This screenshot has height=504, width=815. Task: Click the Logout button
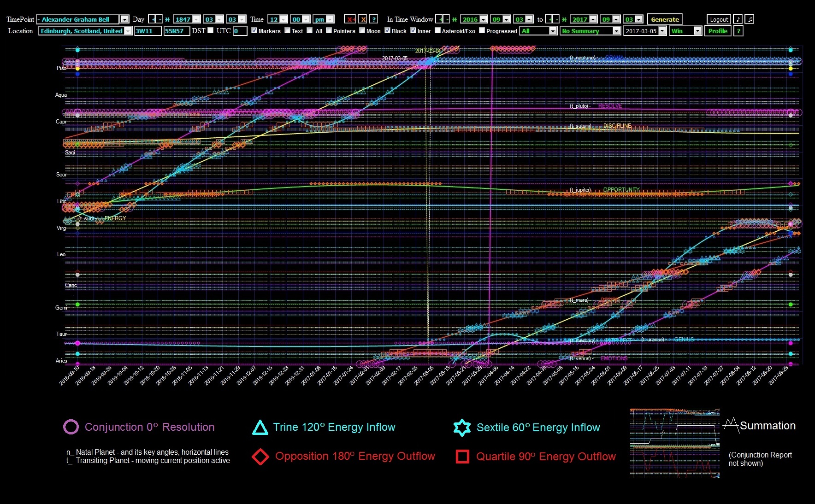pyautogui.click(x=719, y=19)
